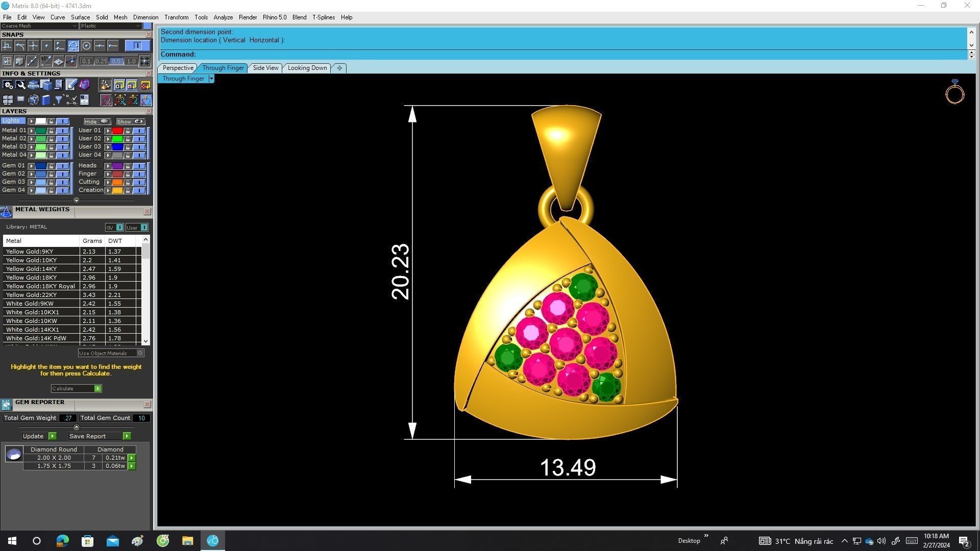Select the funnel filter icon
Screen dimensions: 980x551
(58, 100)
